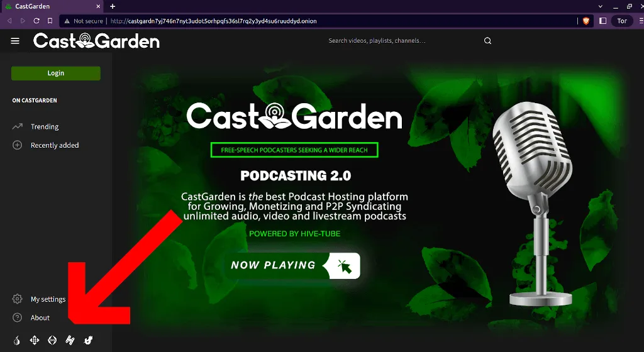Close the CastGarden browser tab

click(98, 6)
